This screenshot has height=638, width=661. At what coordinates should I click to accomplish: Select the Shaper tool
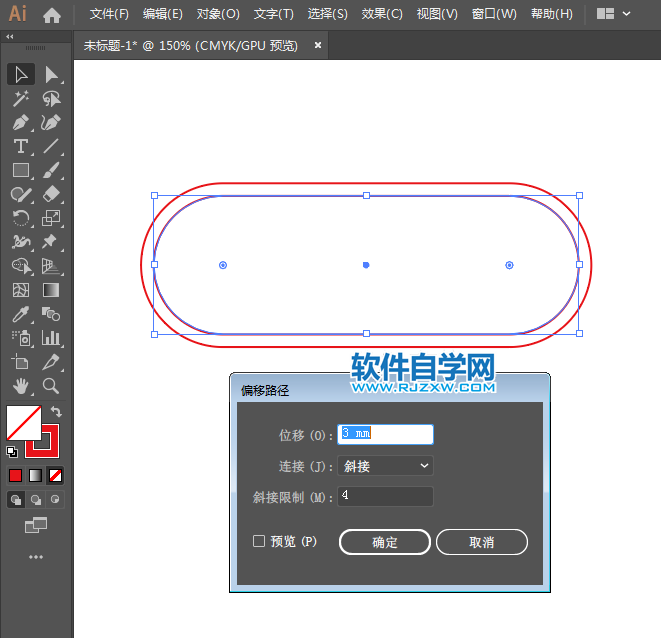(x=21, y=194)
